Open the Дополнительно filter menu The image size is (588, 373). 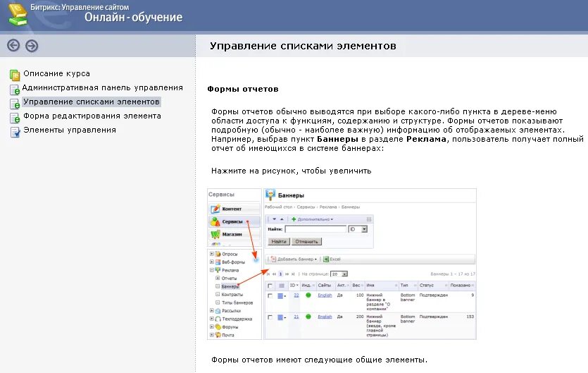(x=313, y=219)
